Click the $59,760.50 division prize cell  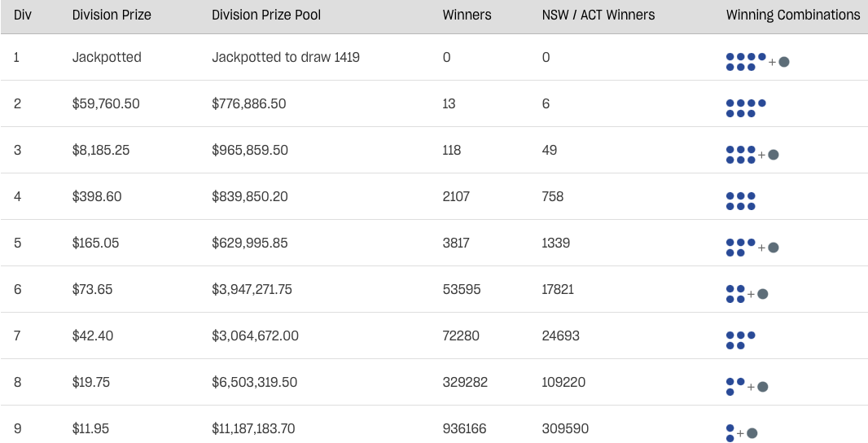click(x=106, y=103)
